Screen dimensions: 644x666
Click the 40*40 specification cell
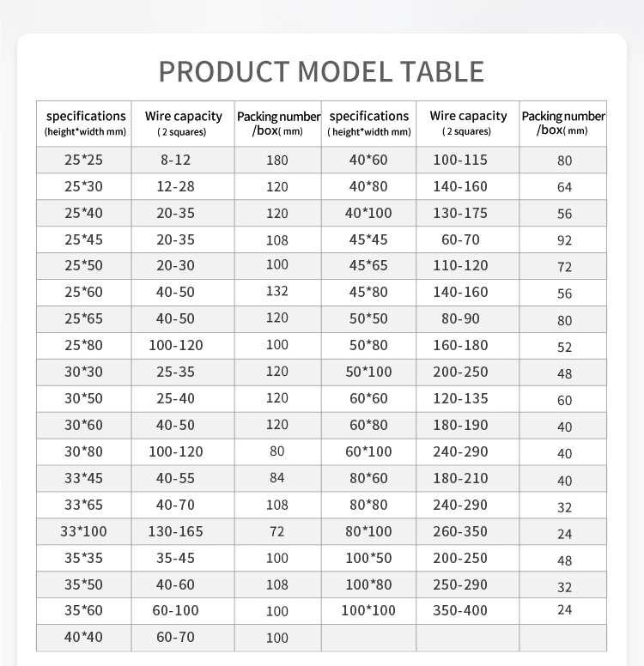point(83,637)
